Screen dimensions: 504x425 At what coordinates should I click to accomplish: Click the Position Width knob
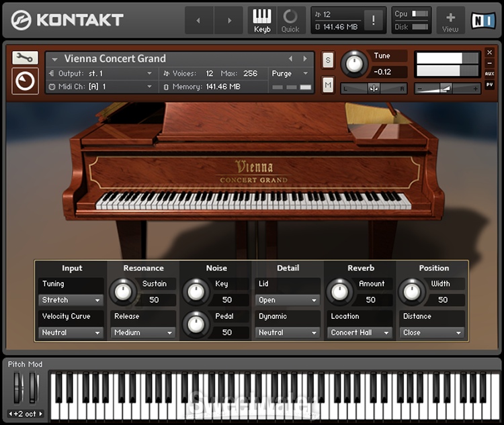coord(412,292)
